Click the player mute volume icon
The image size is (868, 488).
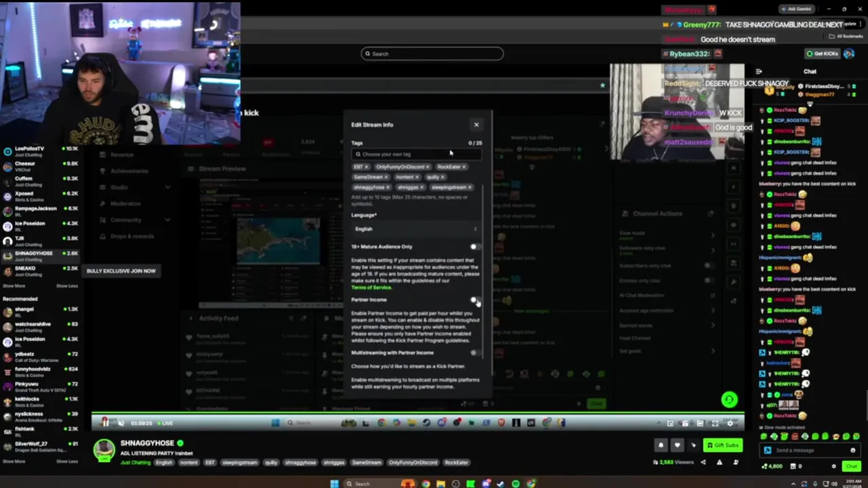click(x=121, y=423)
